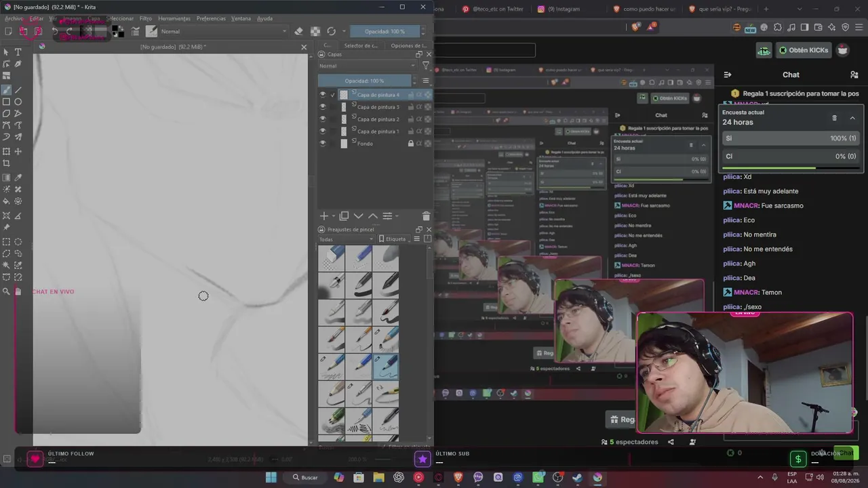Open the Archivo menu
Viewport: 868px width, 488px height.
tap(14, 19)
